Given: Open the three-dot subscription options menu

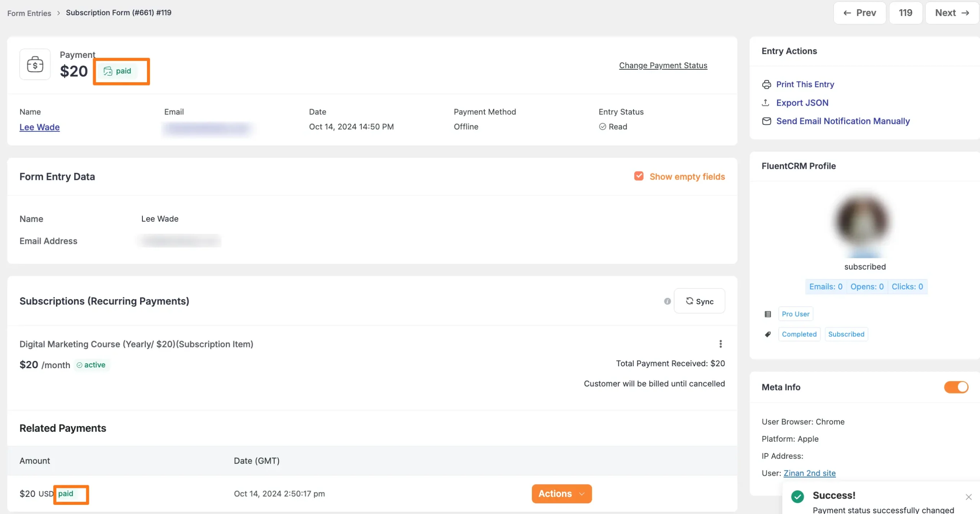Looking at the screenshot, I should (x=720, y=344).
